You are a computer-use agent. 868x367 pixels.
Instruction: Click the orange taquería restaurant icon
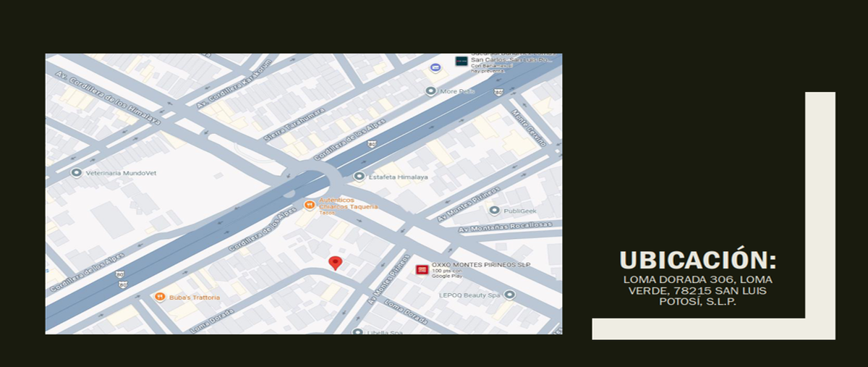[310, 205]
